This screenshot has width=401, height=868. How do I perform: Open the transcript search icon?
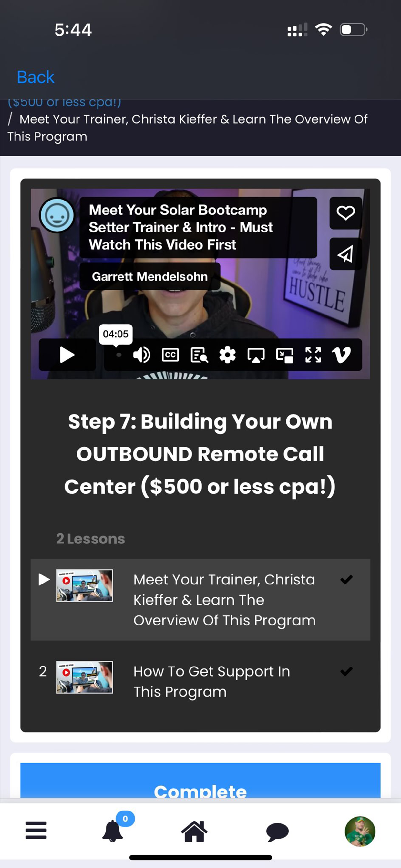coord(199,355)
